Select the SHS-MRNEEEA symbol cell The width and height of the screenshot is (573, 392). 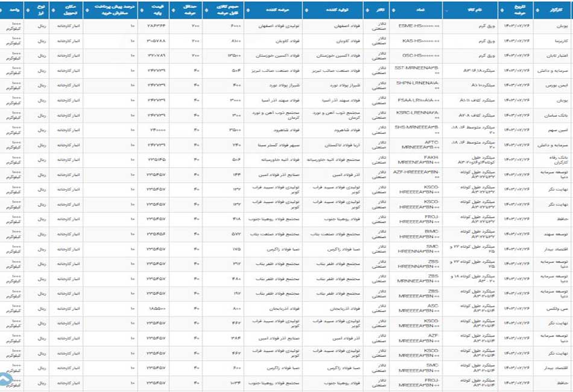416,130
